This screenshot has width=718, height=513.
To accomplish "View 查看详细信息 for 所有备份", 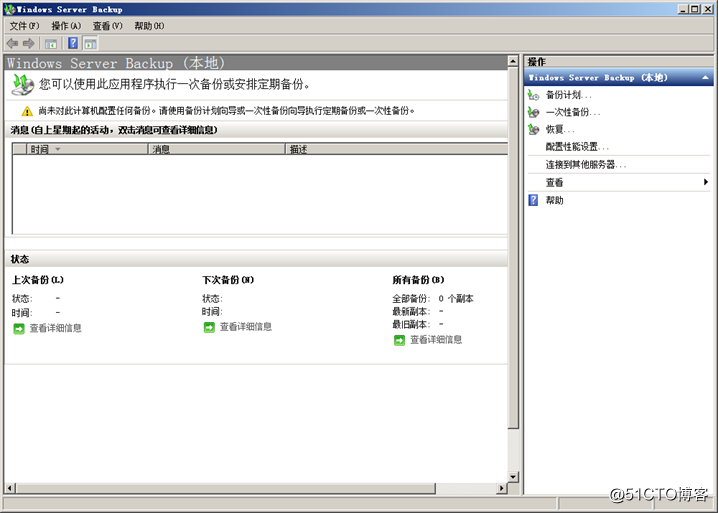I will click(x=436, y=339).
